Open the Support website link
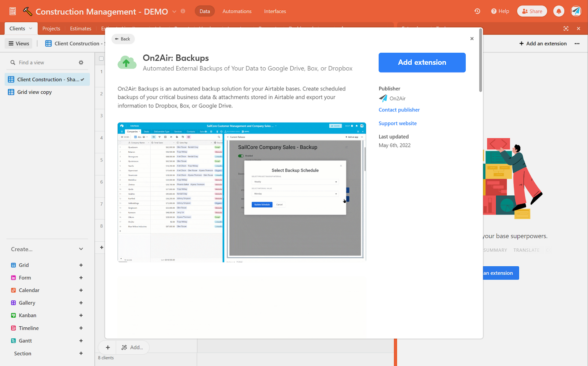 398,124
